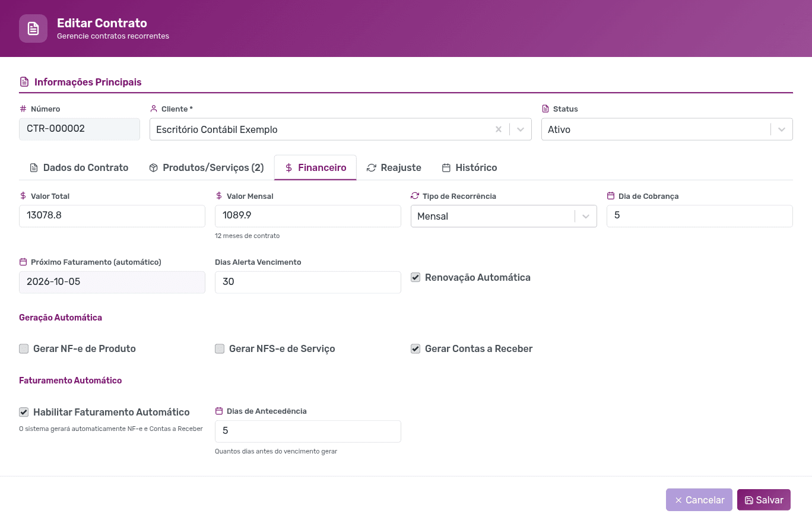Click the Dias Alerta Vencimento field

(308, 282)
